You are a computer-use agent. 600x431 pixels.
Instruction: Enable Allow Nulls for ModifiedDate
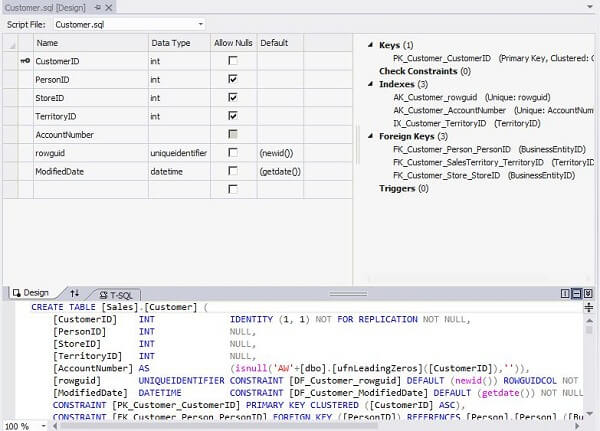[232, 171]
